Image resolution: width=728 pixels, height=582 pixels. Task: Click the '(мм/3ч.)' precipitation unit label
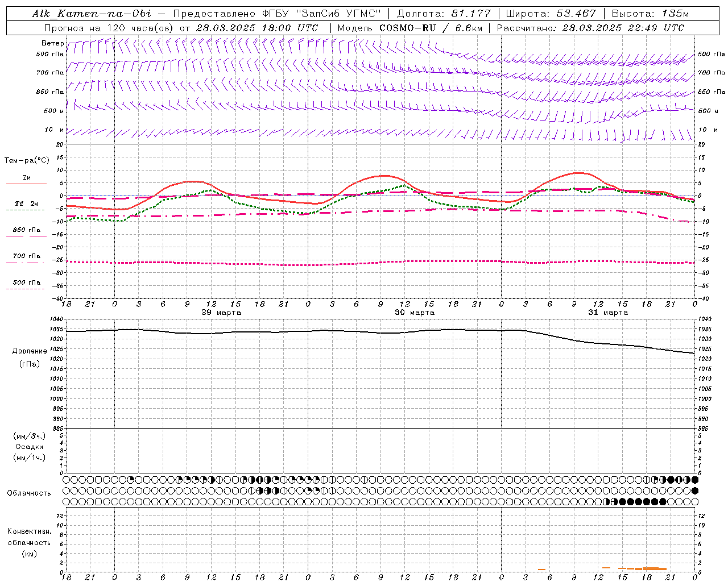coord(30,436)
